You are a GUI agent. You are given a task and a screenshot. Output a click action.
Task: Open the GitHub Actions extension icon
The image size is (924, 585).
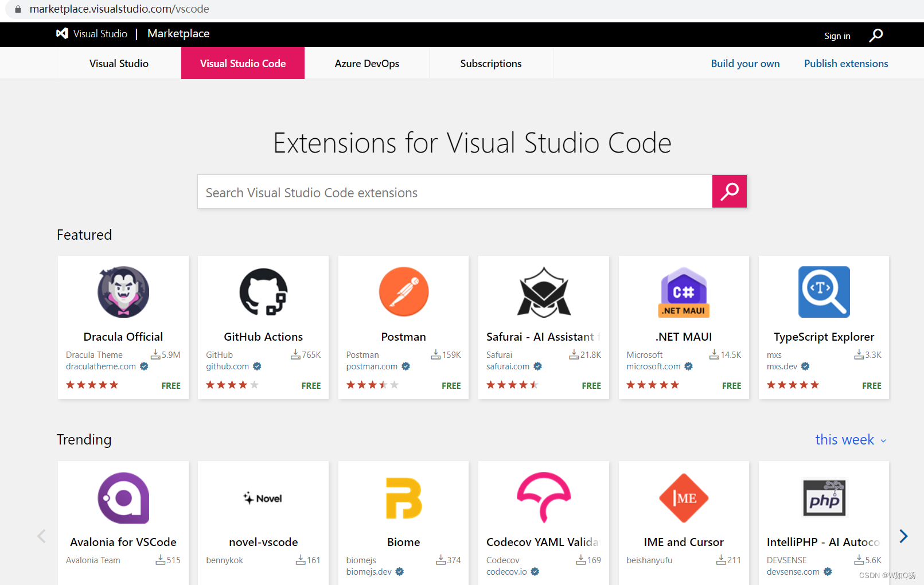click(x=263, y=291)
